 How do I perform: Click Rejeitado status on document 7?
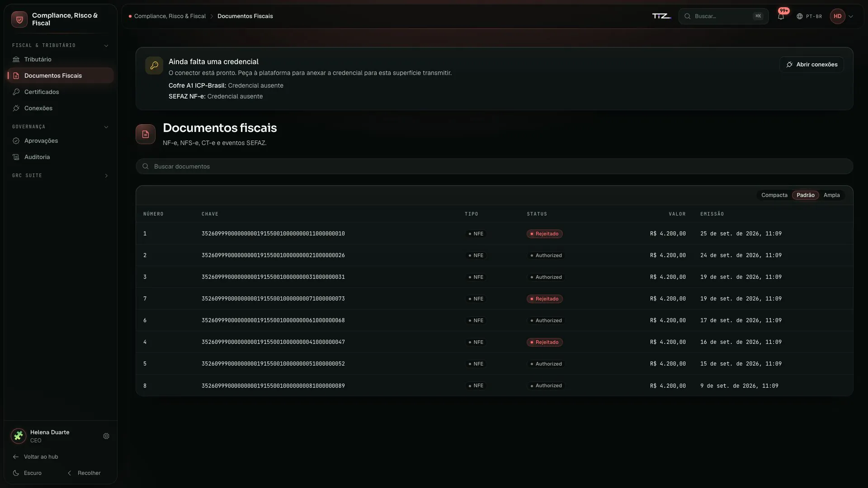tap(544, 299)
